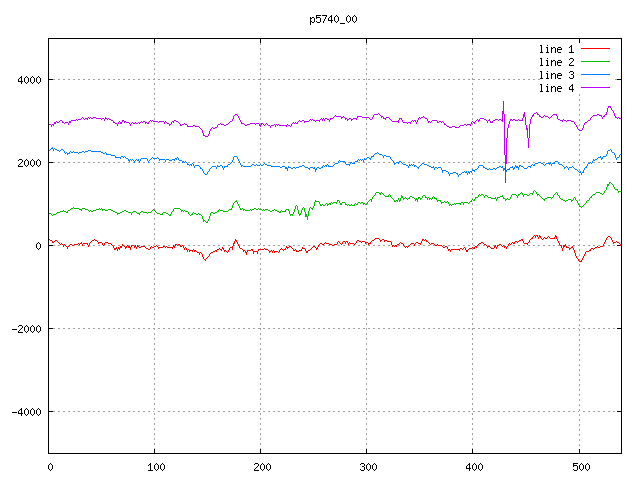Select the 'line 1' legend label

(556, 49)
